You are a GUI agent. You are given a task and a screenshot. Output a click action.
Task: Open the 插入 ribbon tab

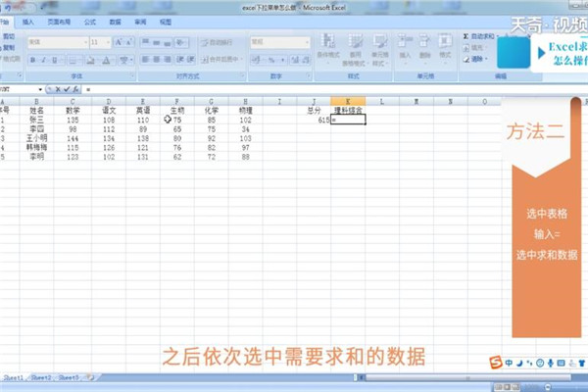point(28,23)
